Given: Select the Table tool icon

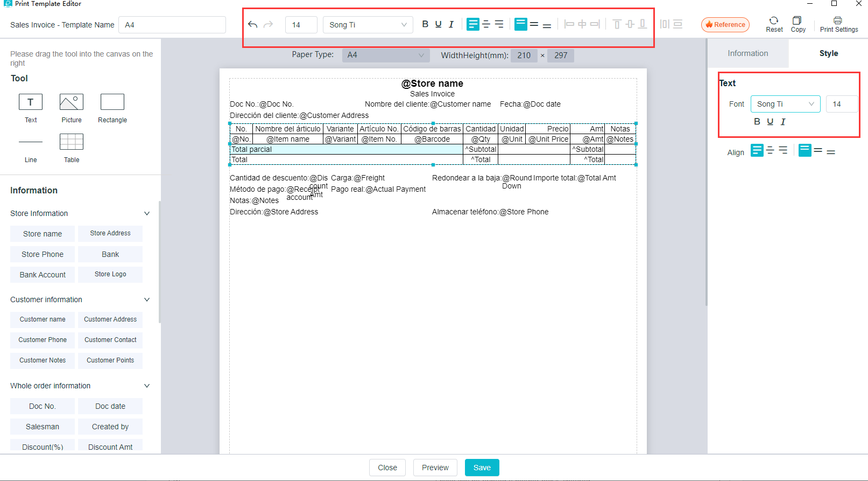Looking at the screenshot, I should (x=72, y=142).
